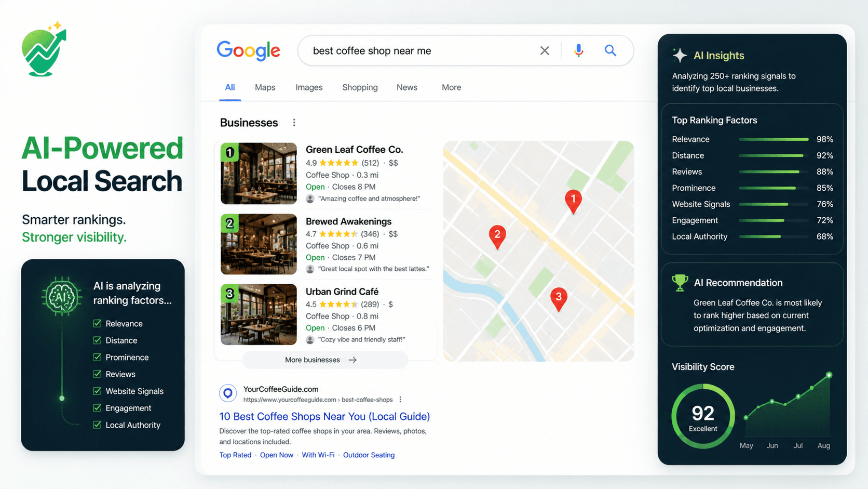The height and width of the screenshot is (489, 868).
Task: Open the Shopping tab
Action: point(360,87)
